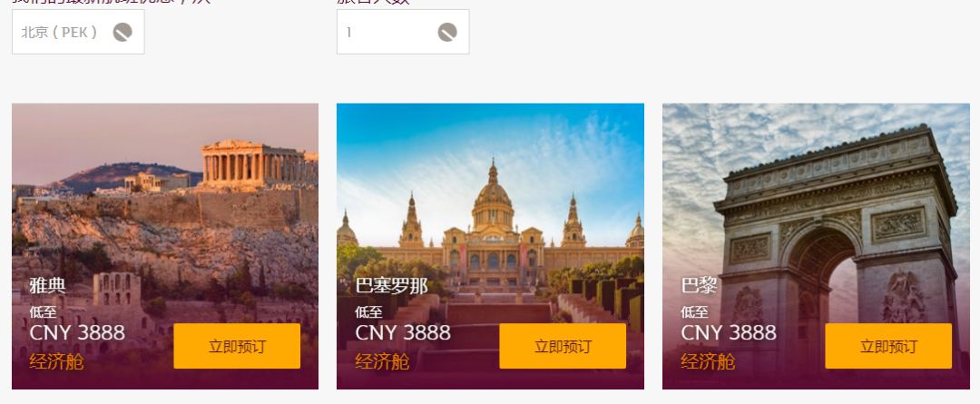Click the edit pencil icon beside 北京 (PEK)
Screen dimensions: 980x404
coord(122,32)
